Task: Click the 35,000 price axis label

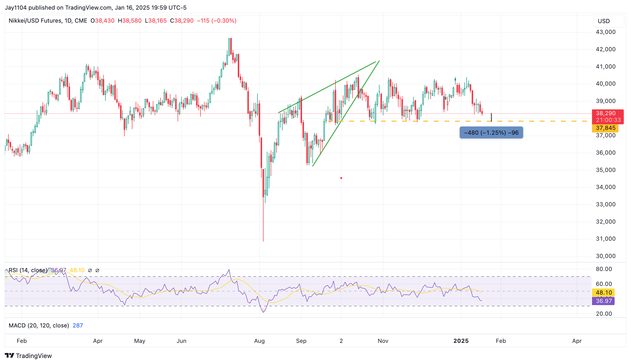Action: tap(605, 170)
